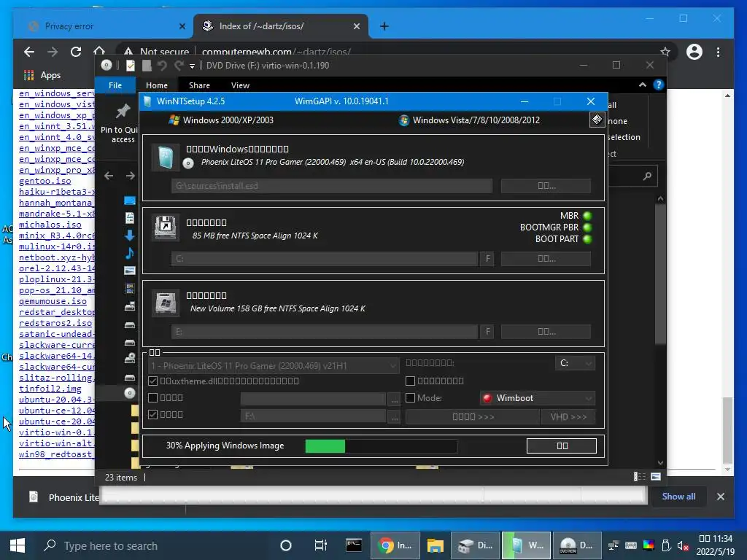Open the Chrome Apps shortcut

coord(42,75)
